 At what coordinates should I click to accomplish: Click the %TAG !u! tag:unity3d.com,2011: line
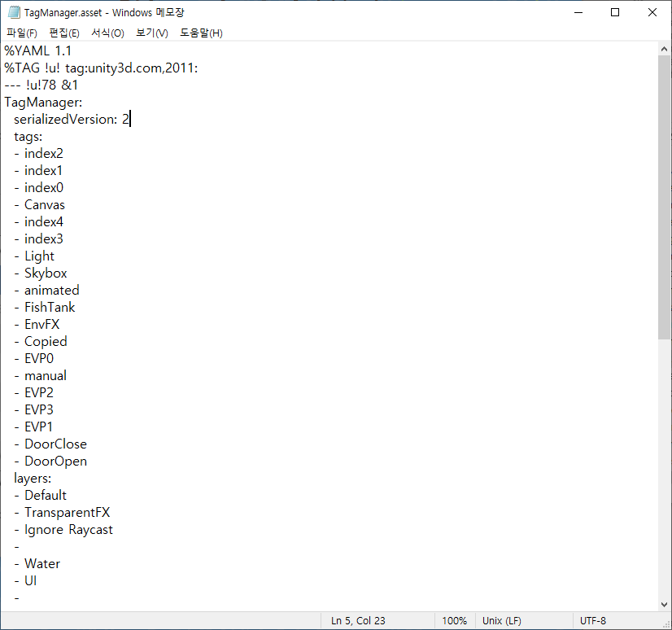tap(101, 68)
